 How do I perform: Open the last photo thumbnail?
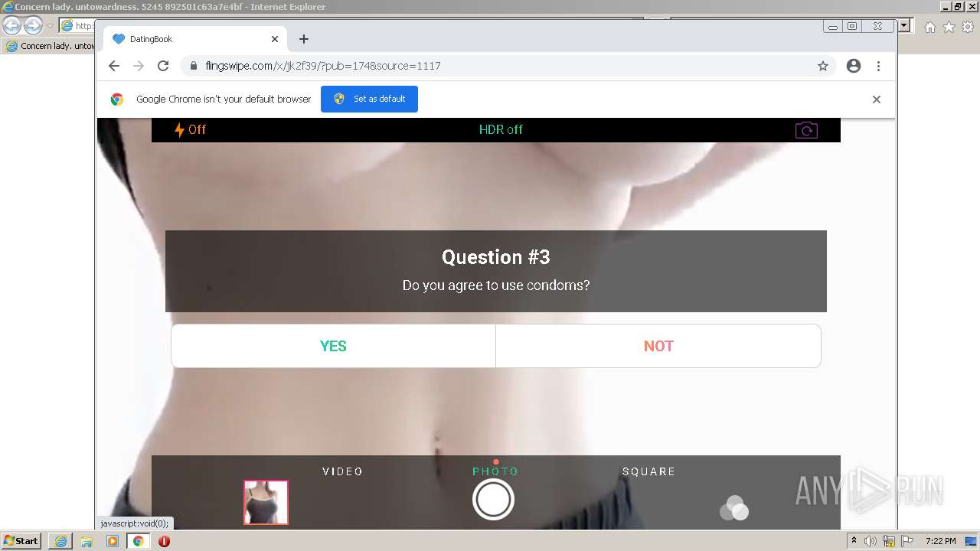point(266,502)
